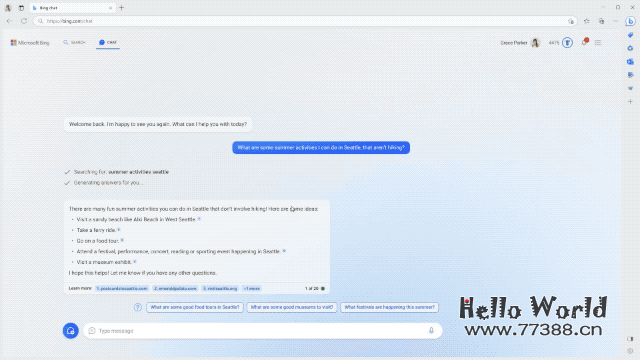
Task: Open a new browser tab
Action: coord(122,8)
